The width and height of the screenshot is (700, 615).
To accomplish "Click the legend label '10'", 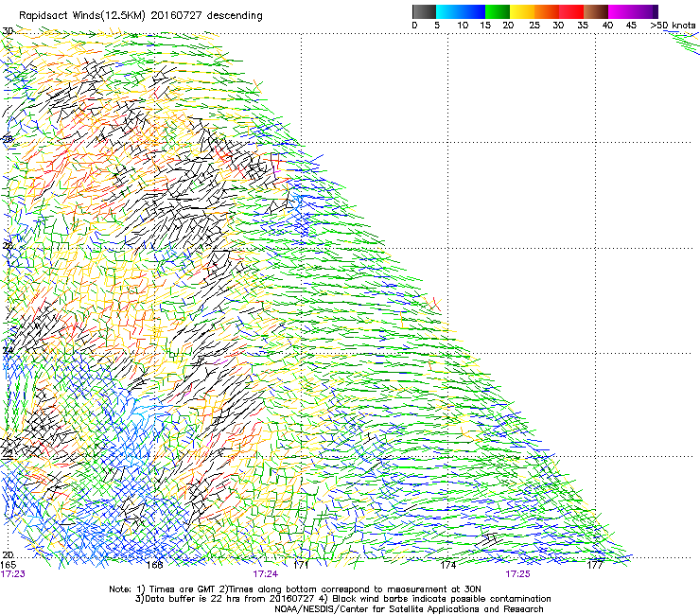I will pyautogui.click(x=463, y=26).
